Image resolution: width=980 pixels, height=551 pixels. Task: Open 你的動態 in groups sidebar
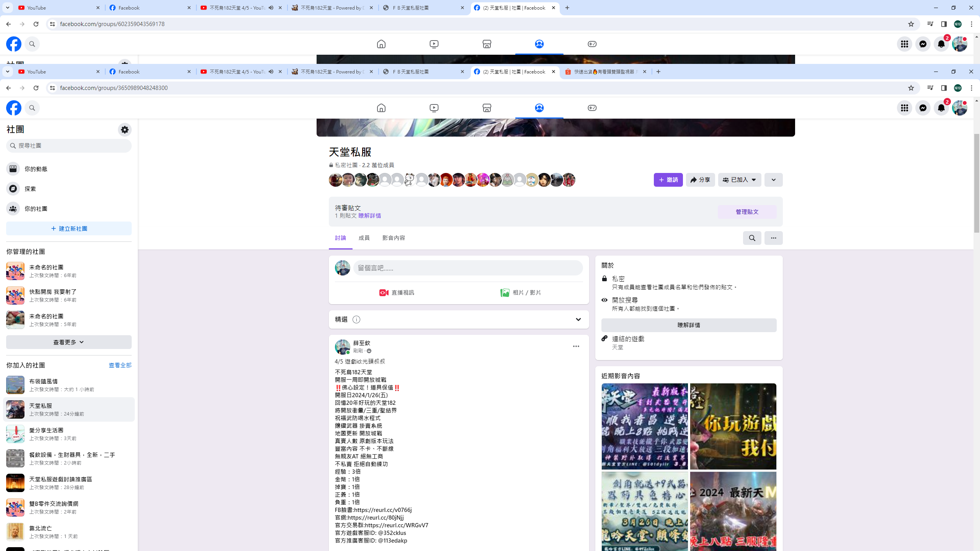pyautogui.click(x=69, y=169)
